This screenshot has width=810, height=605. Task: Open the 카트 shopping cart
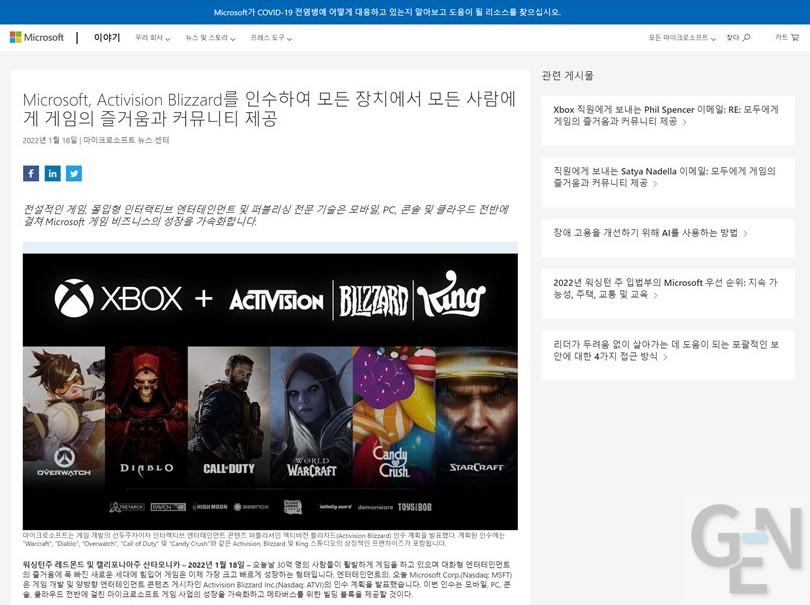(x=787, y=38)
